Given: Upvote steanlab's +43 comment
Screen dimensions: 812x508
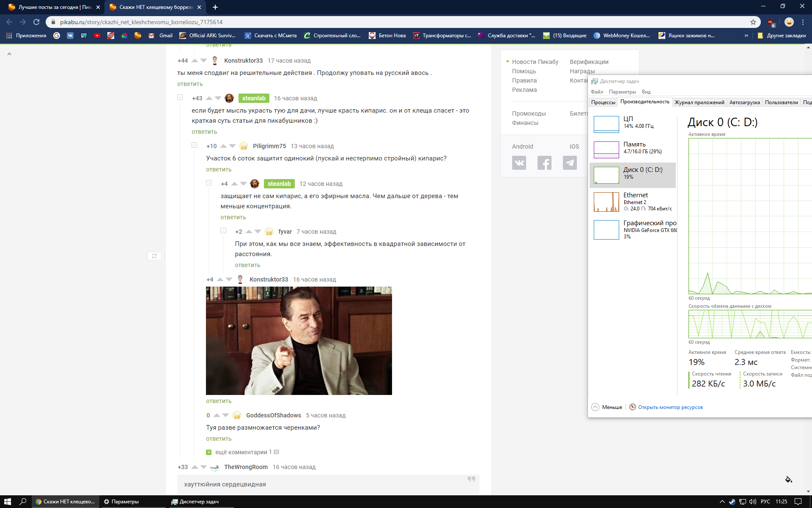Looking at the screenshot, I should [x=209, y=98].
